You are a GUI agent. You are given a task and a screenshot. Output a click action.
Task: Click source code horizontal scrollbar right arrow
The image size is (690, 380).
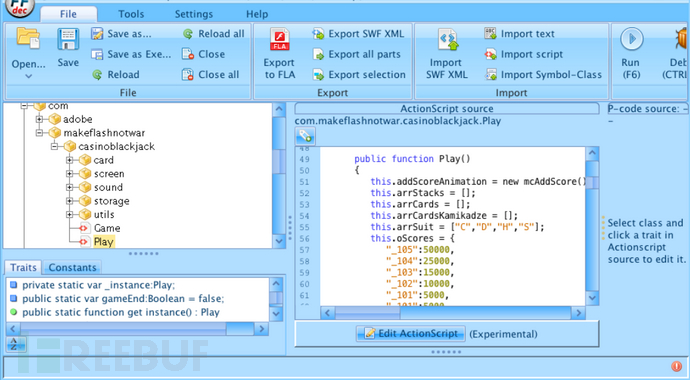[x=578, y=313]
